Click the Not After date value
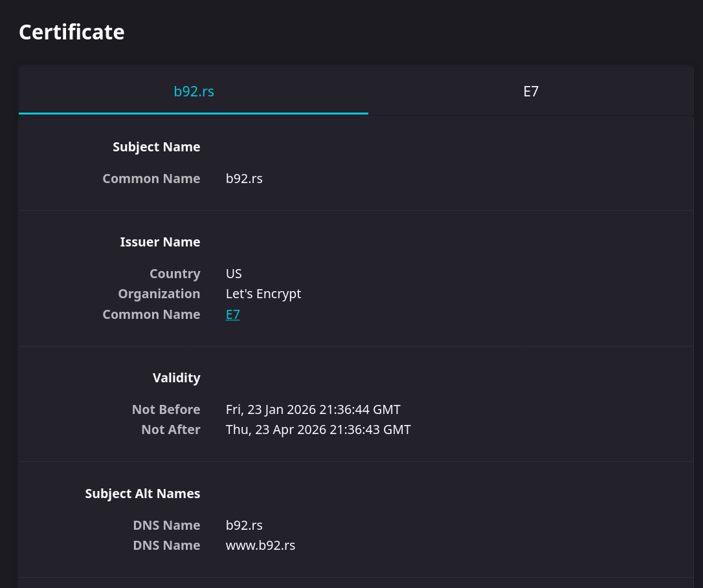 318,430
